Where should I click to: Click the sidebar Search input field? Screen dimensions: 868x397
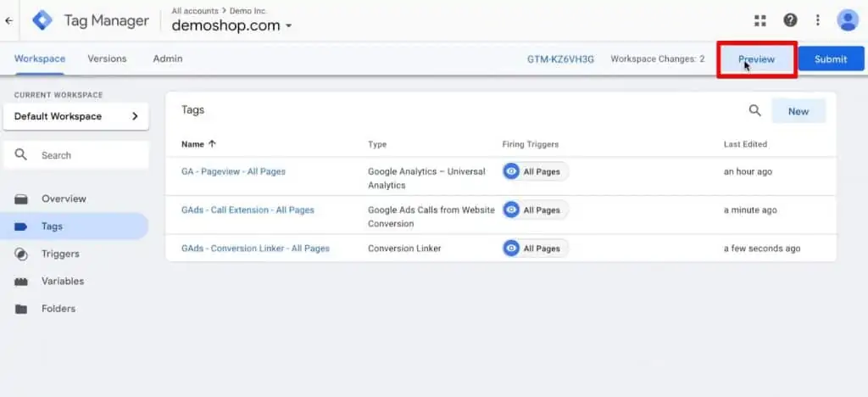[75, 155]
